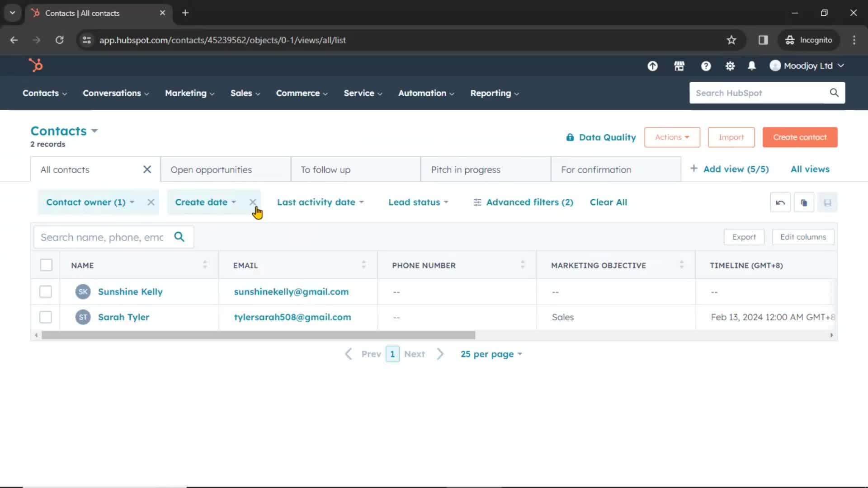The height and width of the screenshot is (488, 868).
Task: Click the copy/clone icon in toolbar
Action: [804, 202]
